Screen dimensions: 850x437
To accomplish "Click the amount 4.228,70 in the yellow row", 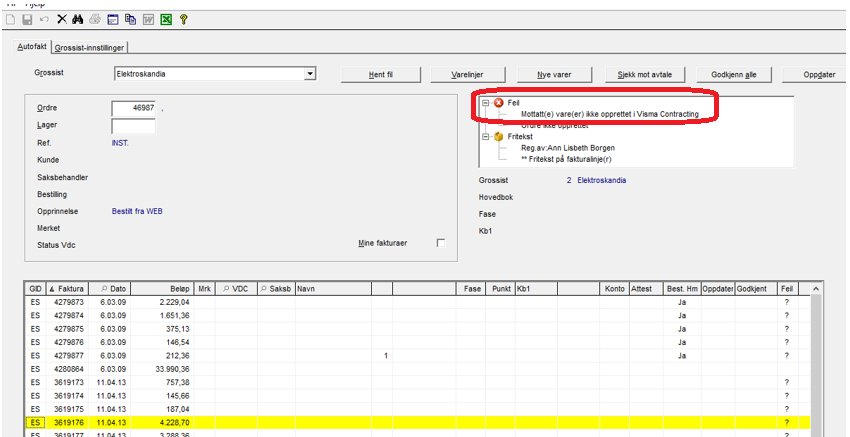I will pyautogui.click(x=163, y=422).
